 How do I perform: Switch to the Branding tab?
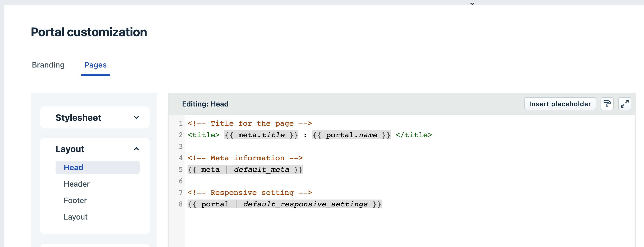48,65
